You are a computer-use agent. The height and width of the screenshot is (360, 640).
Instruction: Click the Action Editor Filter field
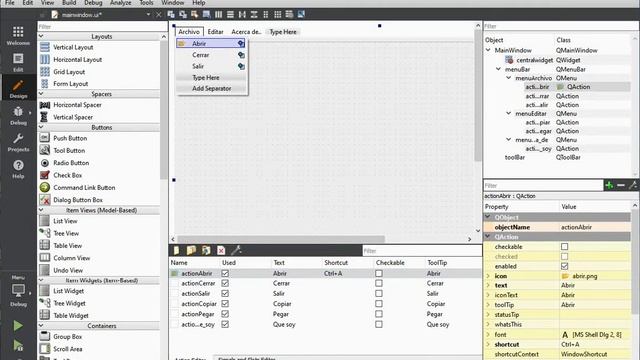(x=422, y=251)
